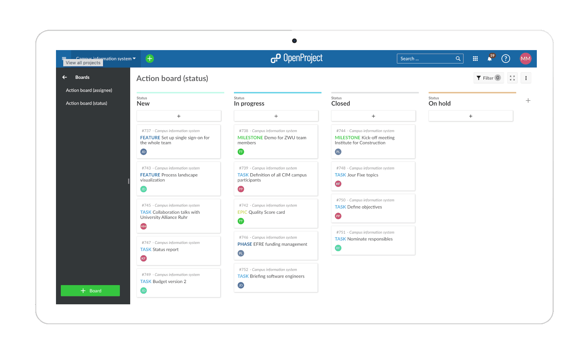Add card to On hold list
588x364 pixels.
coord(471,116)
